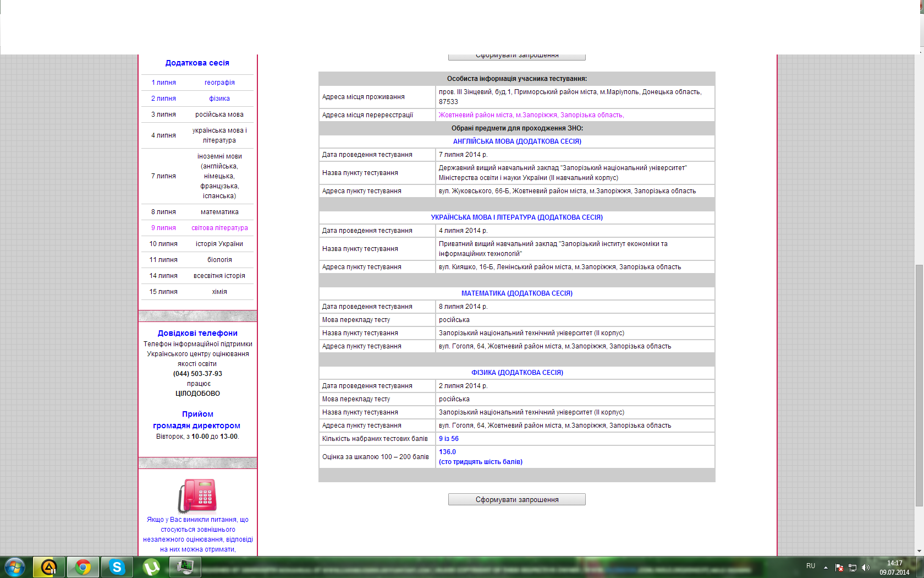Click the bottom Сформувати запрошення button

(516, 499)
